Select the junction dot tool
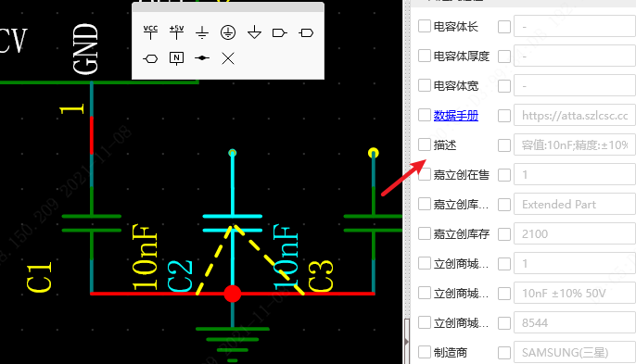Viewport: 636px width, 364px height. tap(202, 58)
